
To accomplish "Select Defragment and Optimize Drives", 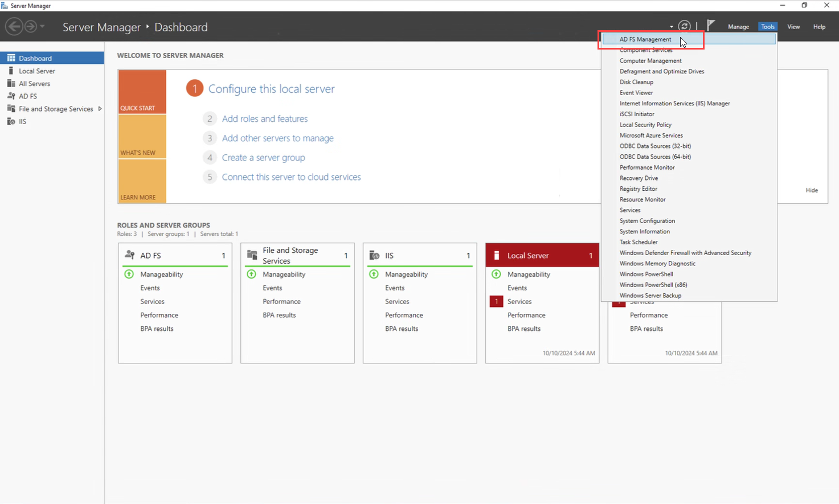I will [x=689, y=72].
